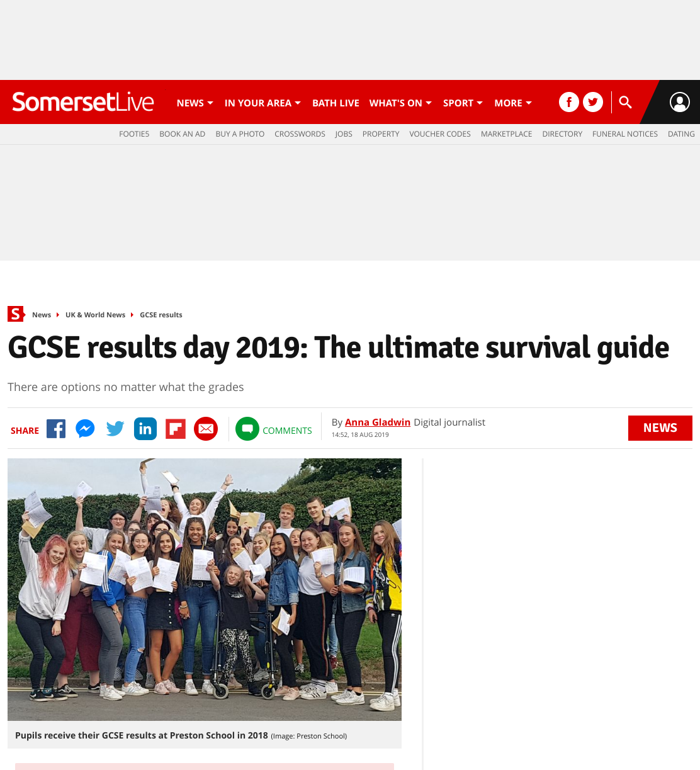Screen dimensions: 700x770
Task: Click the red NEWS category button
Action: [x=660, y=428]
